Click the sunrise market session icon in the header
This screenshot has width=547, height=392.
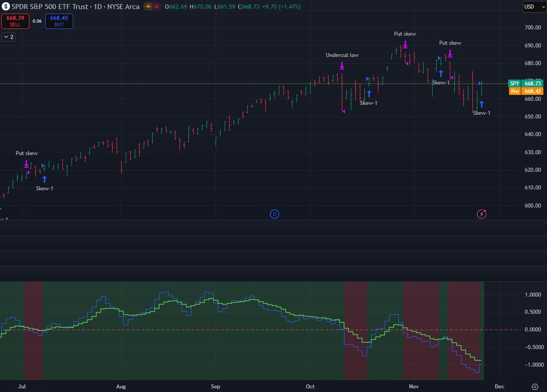(x=148, y=7)
